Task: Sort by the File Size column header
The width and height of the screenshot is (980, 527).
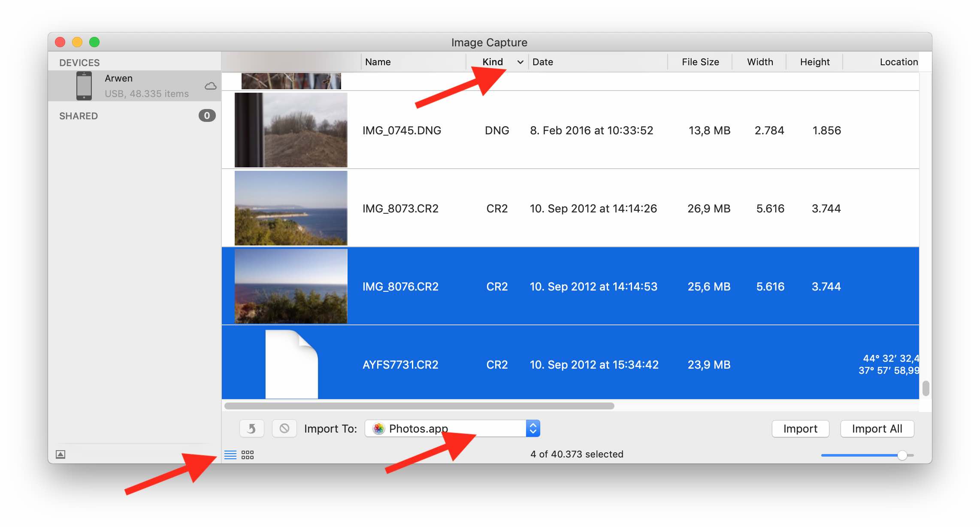Action: coord(700,62)
